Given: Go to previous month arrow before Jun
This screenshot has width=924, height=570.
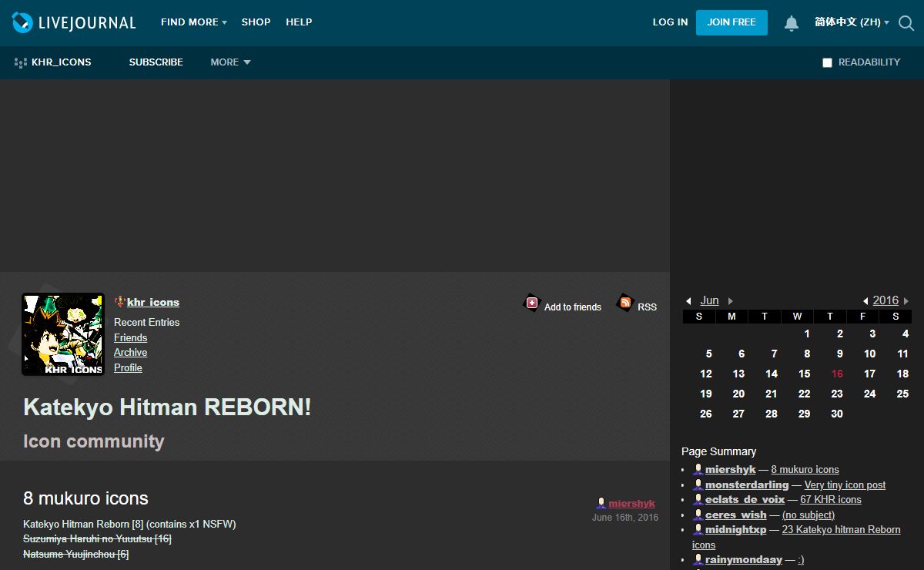Looking at the screenshot, I should click(689, 301).
